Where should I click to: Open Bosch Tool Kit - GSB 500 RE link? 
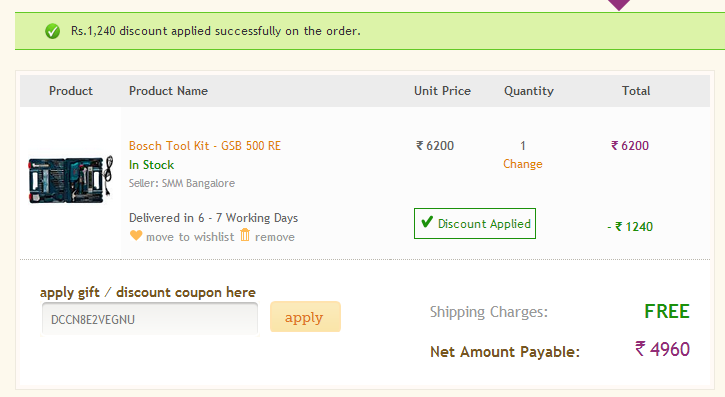[x=205, y=146]
